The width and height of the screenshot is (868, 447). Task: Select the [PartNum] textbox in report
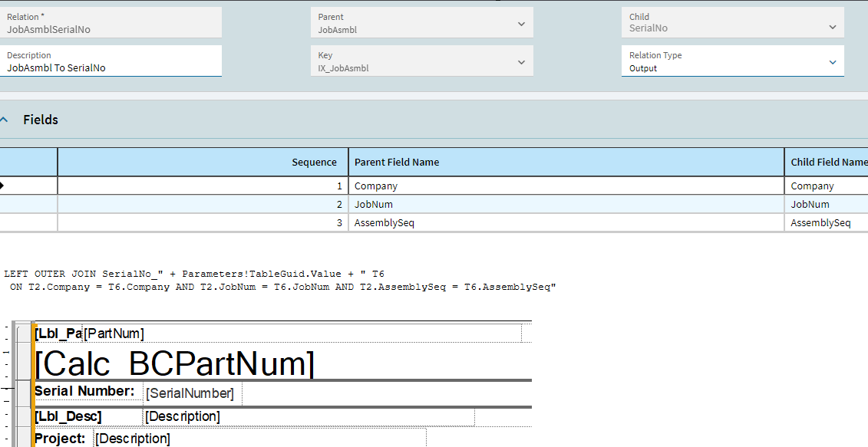pos(302,334)
